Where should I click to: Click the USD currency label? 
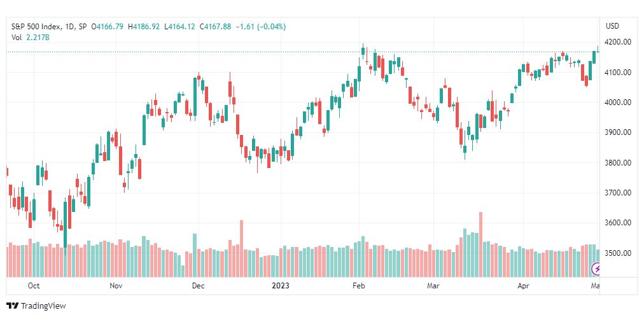pos(612,26)
